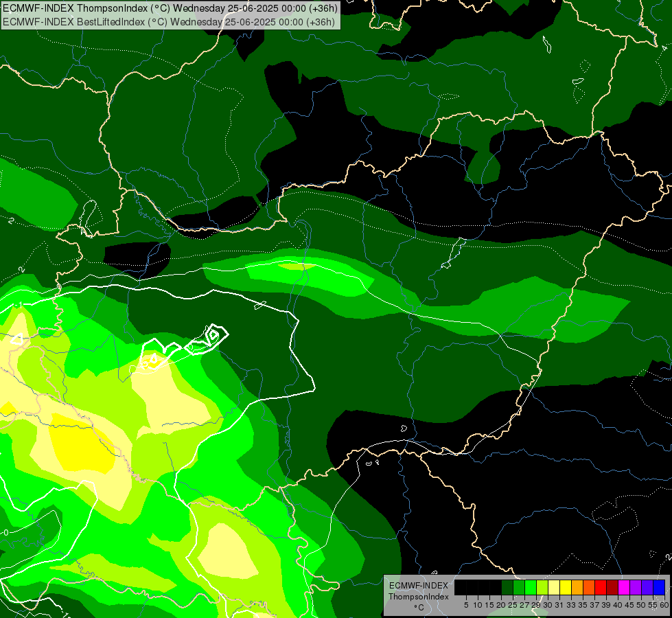The height and width of the screenshot is (618, 672).
Task: Select the medium green 25-27 legend swatch
Action: tap(518, 587)
